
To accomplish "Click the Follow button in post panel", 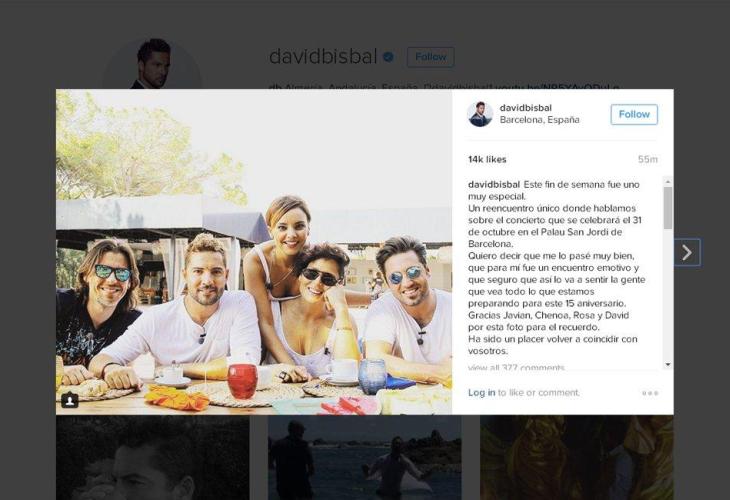I will (x=634, y=115).
